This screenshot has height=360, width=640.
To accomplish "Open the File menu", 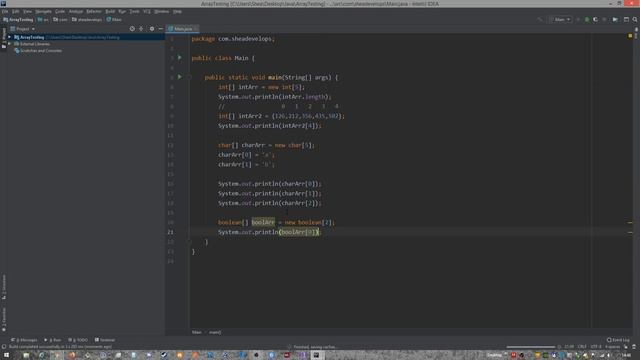I will (5, 11).
